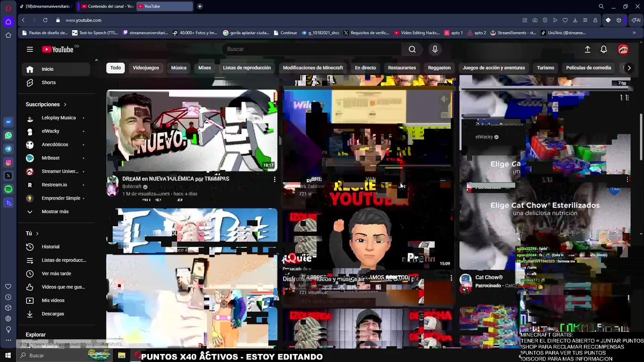The image size is (644, 362).
Task: Expand the Tú section arrow
Action: 37,233
